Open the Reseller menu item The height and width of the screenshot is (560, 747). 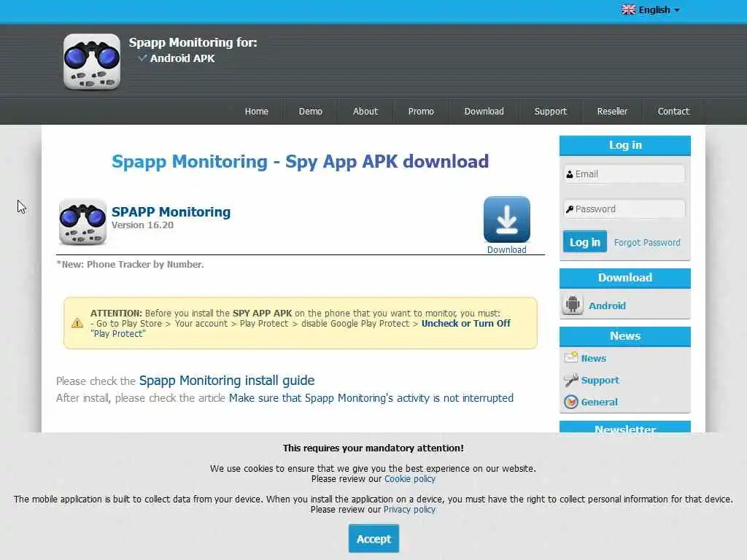tap(612, 111)
